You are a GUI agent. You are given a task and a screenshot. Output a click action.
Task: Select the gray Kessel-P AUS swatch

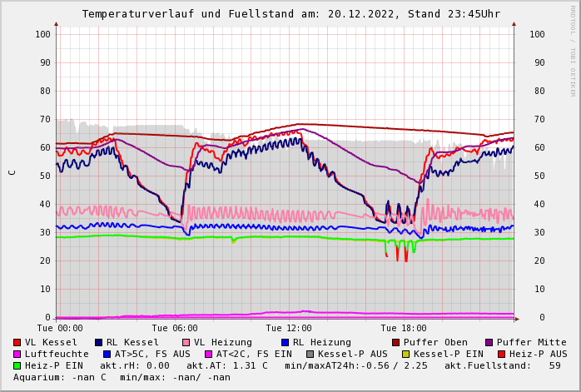[x=310, y=355]
